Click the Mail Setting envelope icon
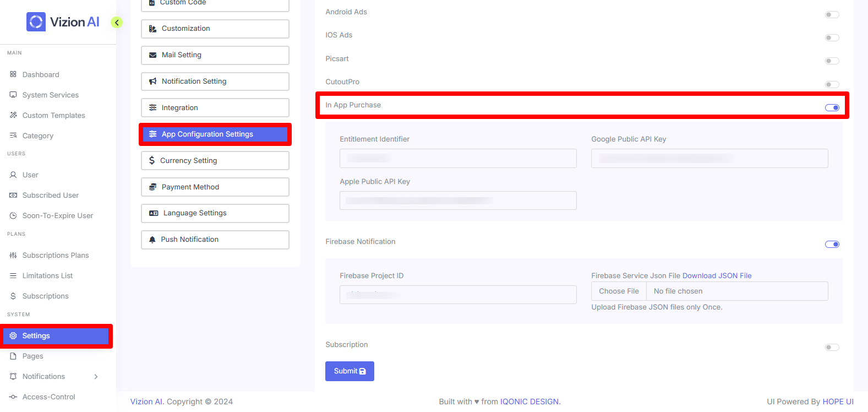 point(153,55)
